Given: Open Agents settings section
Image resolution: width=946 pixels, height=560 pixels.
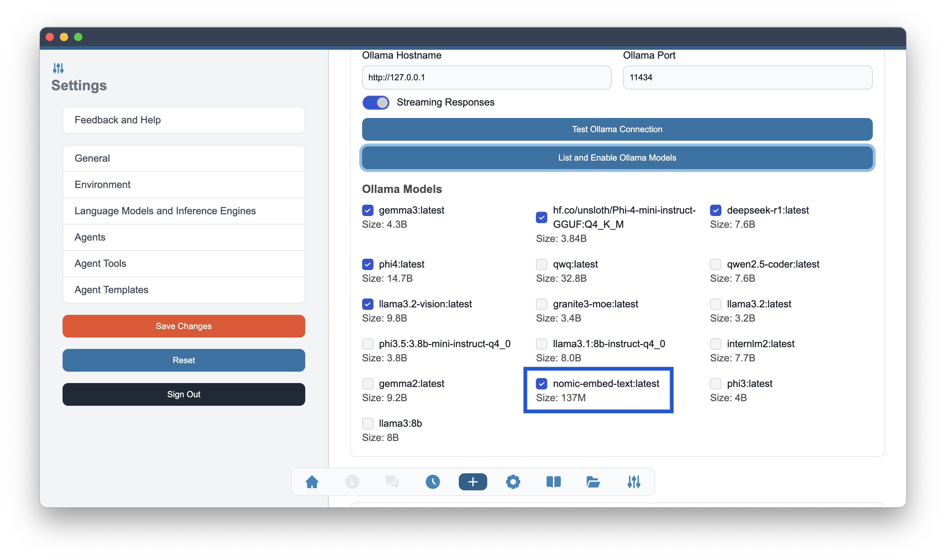Looking at the screenshot, I should click(x=184, y=237).
